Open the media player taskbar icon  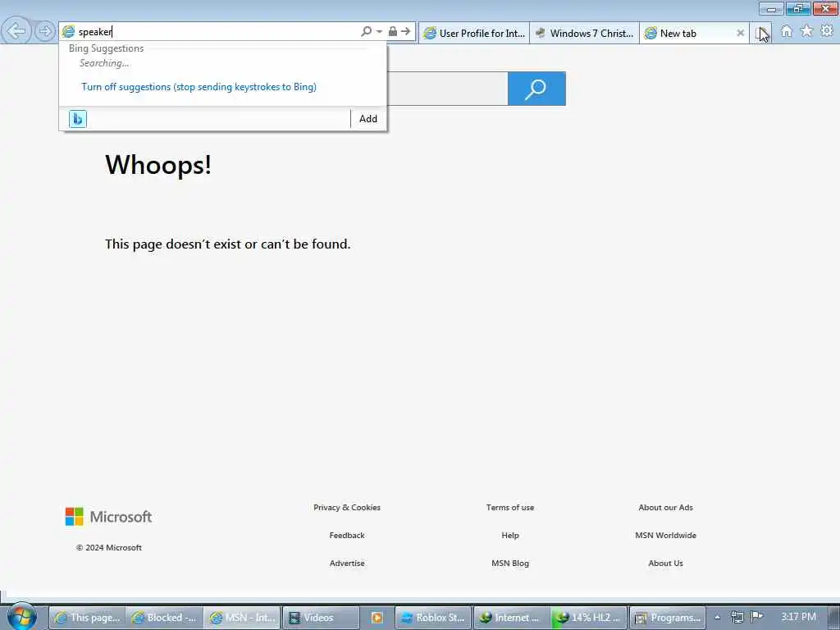click(377, 618)
